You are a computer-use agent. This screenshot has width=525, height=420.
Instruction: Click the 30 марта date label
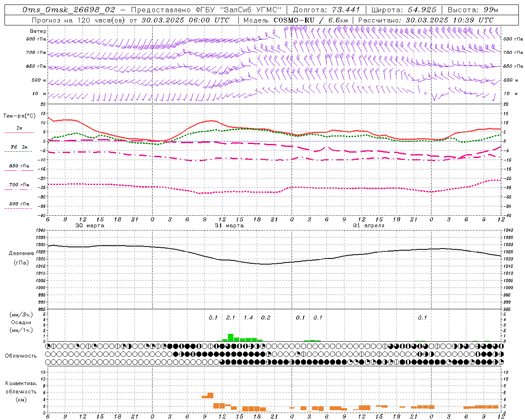point(90,225)
